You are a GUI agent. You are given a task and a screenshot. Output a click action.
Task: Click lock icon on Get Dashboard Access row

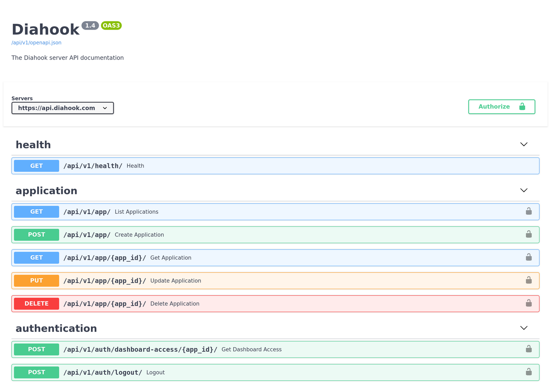(x=529, y=349)
